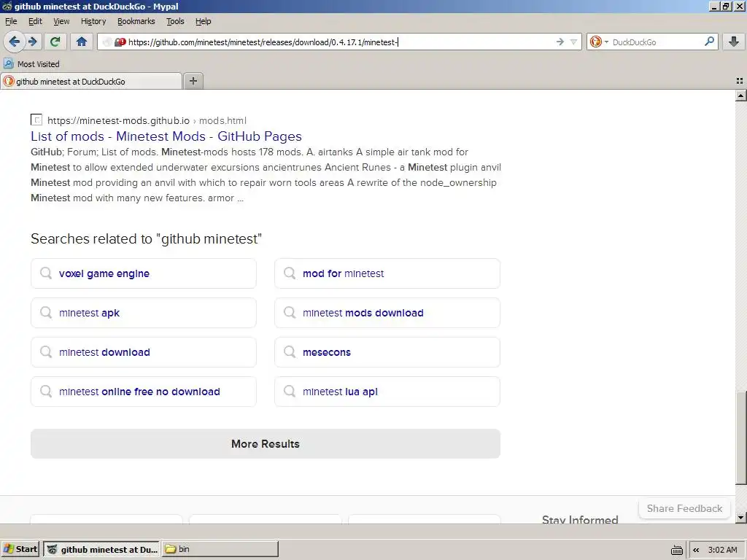Image resolution: width=747 pixels, height=560 pixels.
Task: Open the Windows Start button
Action: click(20, 549)
